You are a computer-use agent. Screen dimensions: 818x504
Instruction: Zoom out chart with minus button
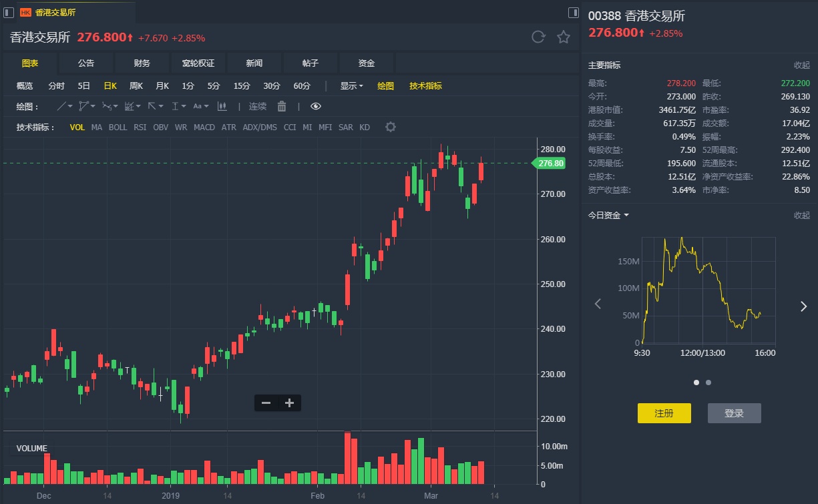click(x=266, y=403)
